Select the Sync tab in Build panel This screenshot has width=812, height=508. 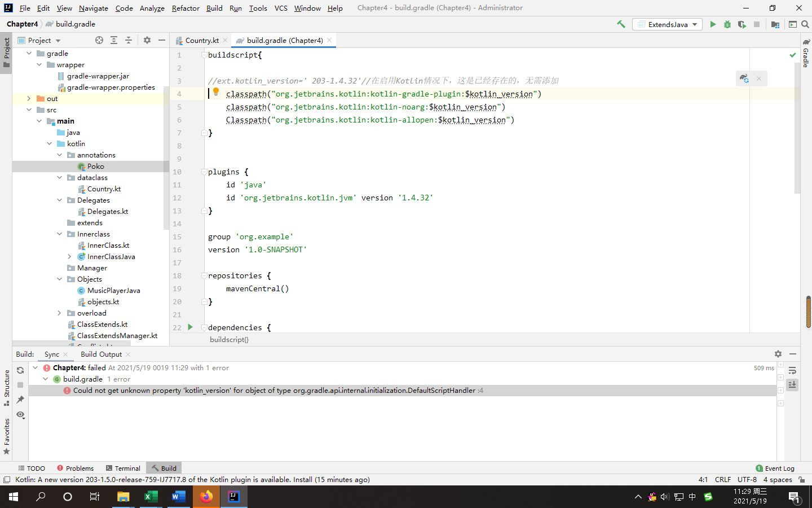coord(52,354)
